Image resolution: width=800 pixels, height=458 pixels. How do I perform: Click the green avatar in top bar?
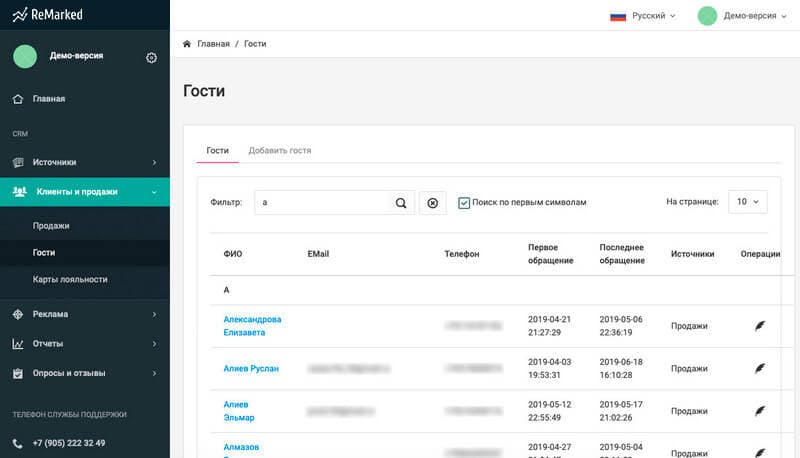707,16
